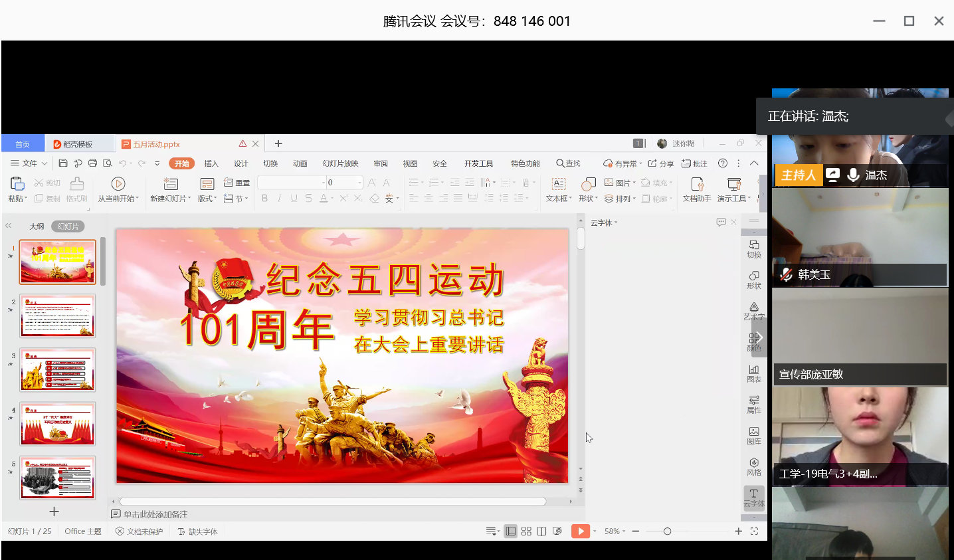This screenshot has width=954, height=560.
Task: Click the orange slideshow play button in status bar
Action: (x=580, y=531)
